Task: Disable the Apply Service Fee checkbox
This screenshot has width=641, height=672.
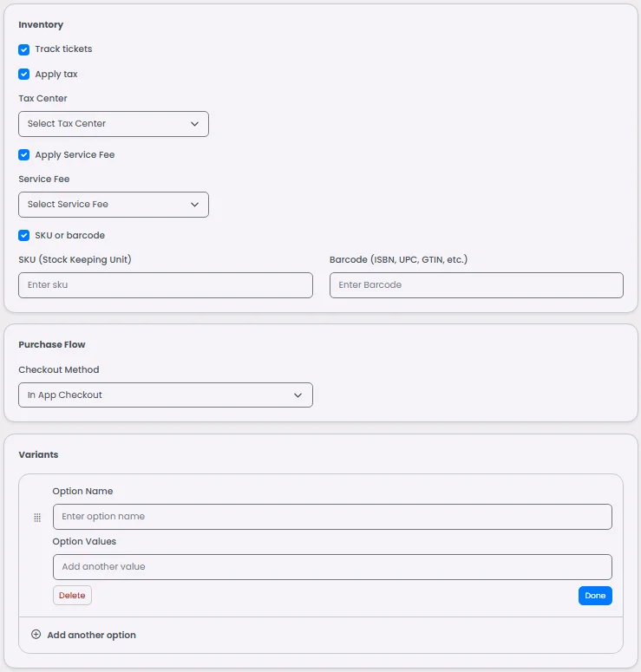Action: [24, 155]
